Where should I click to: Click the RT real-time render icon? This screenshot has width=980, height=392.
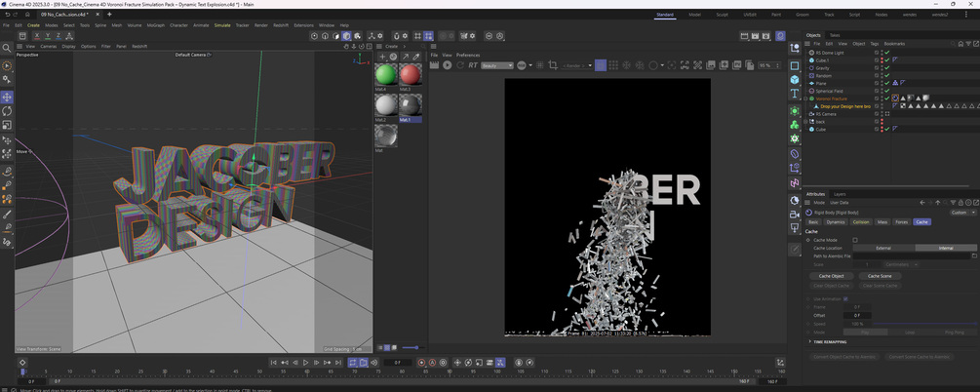tap(473, 65)
